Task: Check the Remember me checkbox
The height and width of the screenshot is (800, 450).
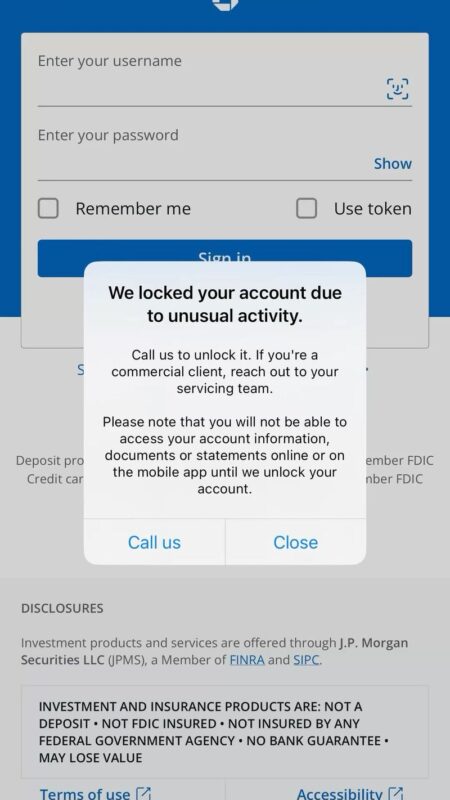Action: 48,208
